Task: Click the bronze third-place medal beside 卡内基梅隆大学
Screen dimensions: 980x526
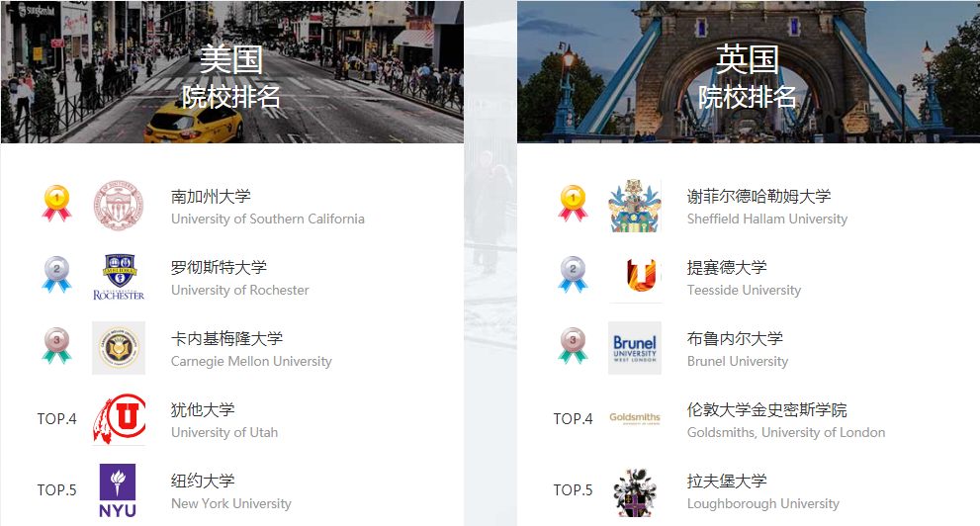Action: coord(57,345)
